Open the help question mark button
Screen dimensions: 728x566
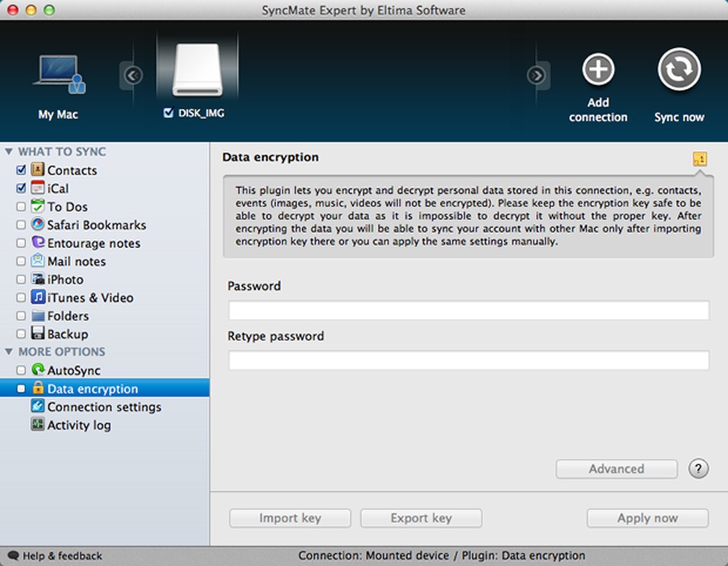click(698, 468)
